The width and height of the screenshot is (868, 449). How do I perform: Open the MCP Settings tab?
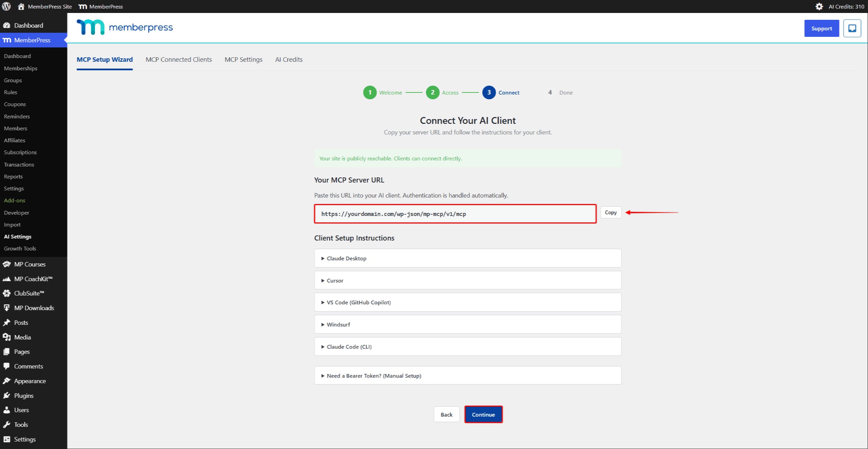coord(243,59)
